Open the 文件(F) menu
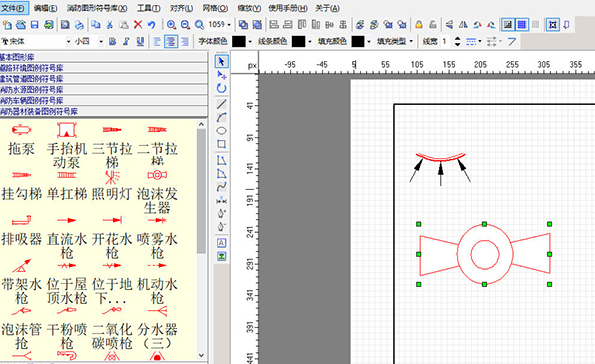The image size is (595, 364). point(14,8)
